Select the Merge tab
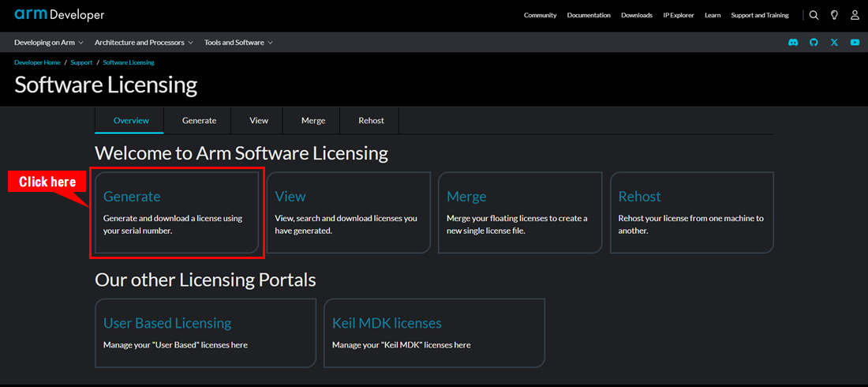The height and width of the screenshot is (387, 868). coord(313,121)
